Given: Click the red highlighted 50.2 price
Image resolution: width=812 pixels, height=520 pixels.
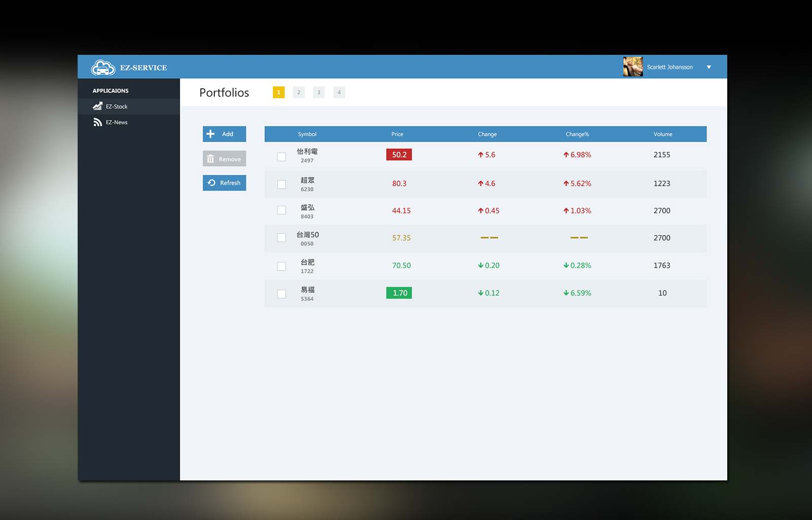Looking at the screenshot, I should [x=399, y=155].
